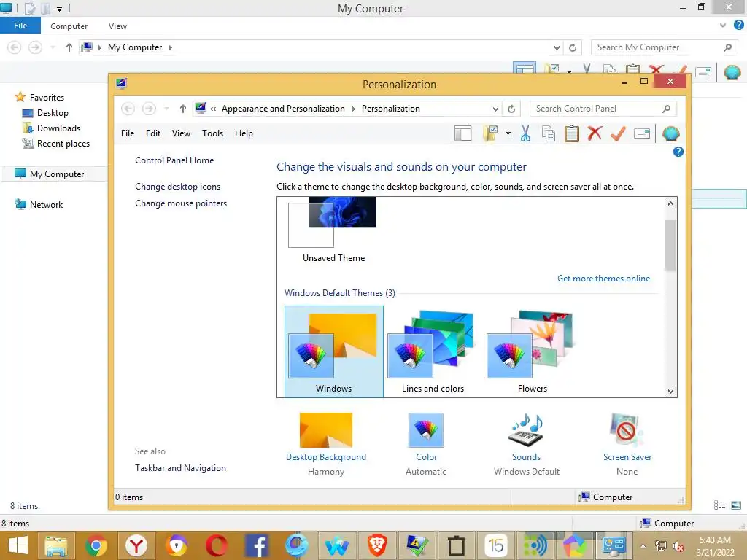747x560 pixels.
Task: Open the Computer ribbon tab
Action: 69,26
